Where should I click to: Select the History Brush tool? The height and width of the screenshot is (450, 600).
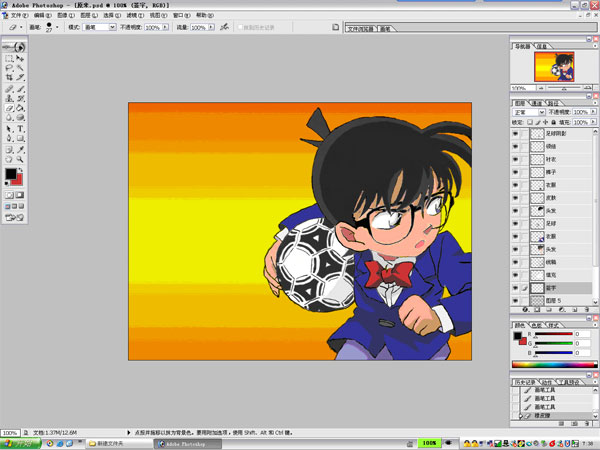point(20,98)
